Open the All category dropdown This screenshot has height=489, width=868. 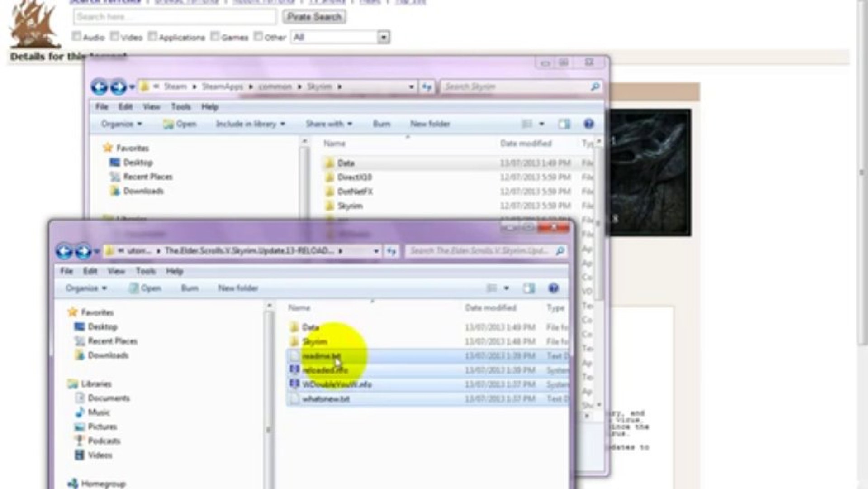pyautogui.click(x=341, y=37)
